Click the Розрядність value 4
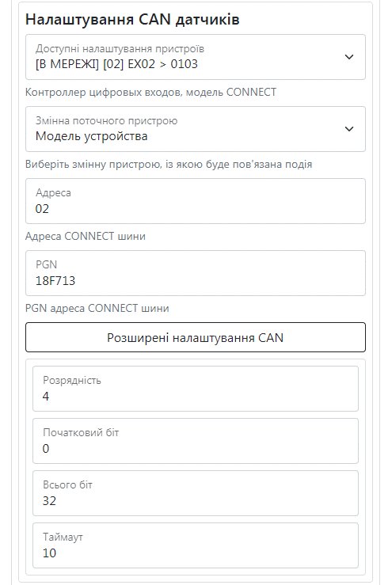This screenshot has width=392, height=585. point(46,397)
